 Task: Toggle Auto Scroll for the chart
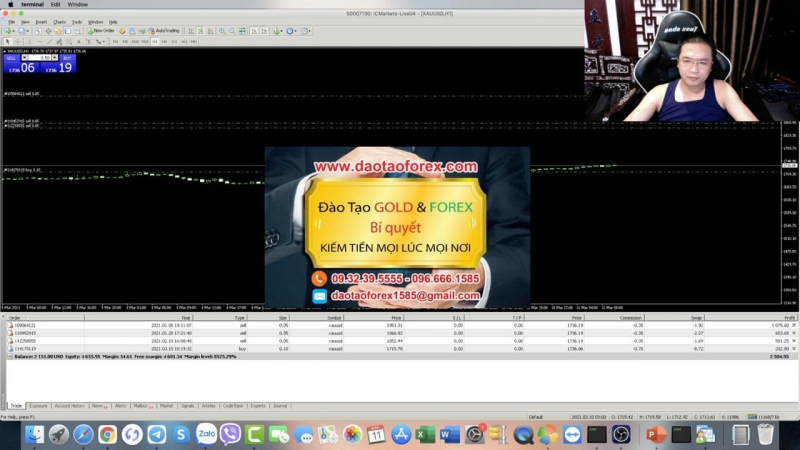click(254, 31)
